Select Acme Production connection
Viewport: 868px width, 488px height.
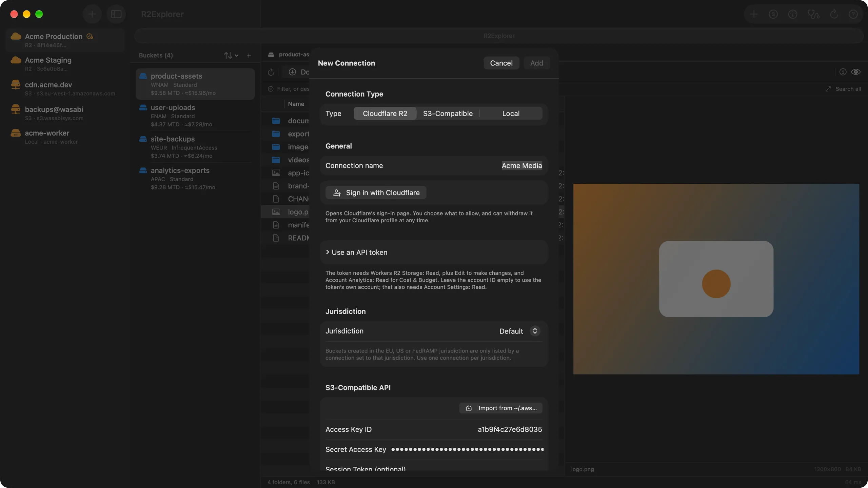pos(65,40)
